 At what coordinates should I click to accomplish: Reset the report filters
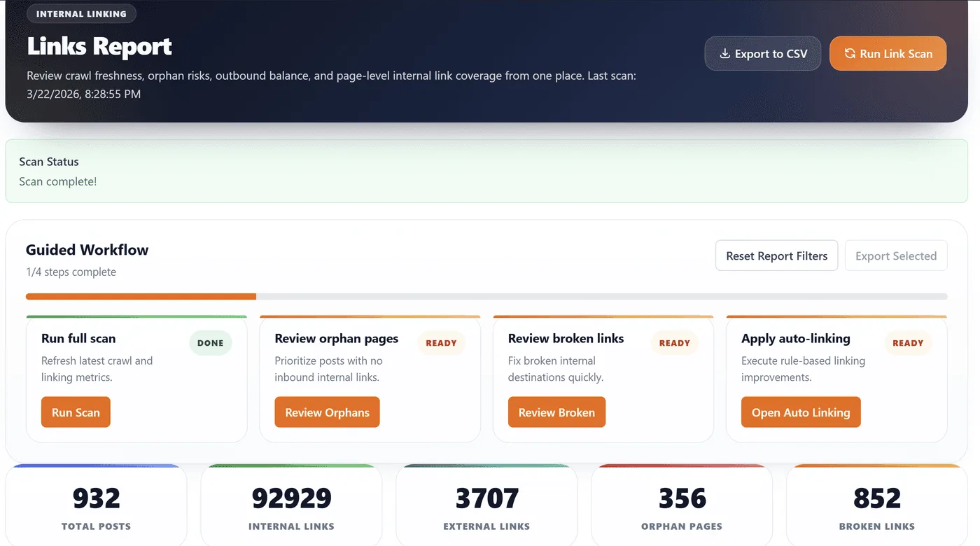point(776,255)
